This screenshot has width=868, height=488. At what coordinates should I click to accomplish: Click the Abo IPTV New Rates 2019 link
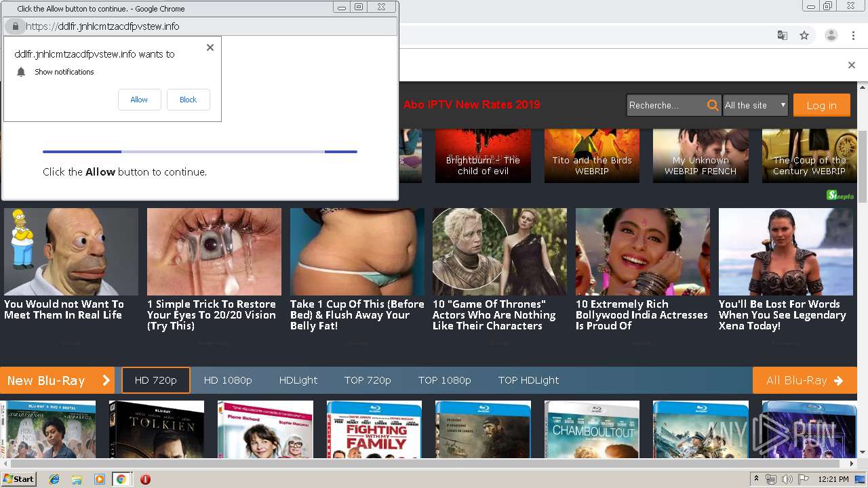point(471,104)
